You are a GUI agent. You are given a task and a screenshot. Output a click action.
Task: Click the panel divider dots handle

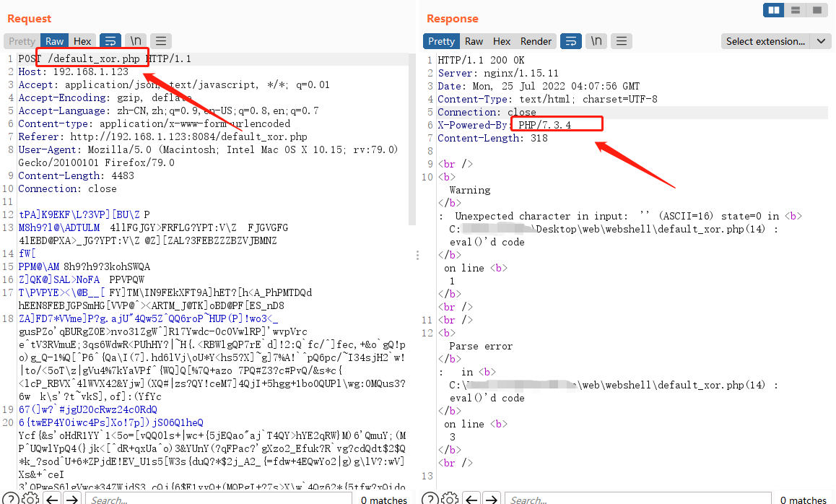(417, 255)
